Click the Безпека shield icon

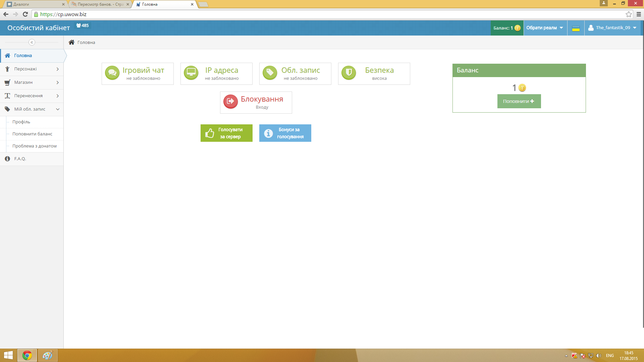[349, 73]
